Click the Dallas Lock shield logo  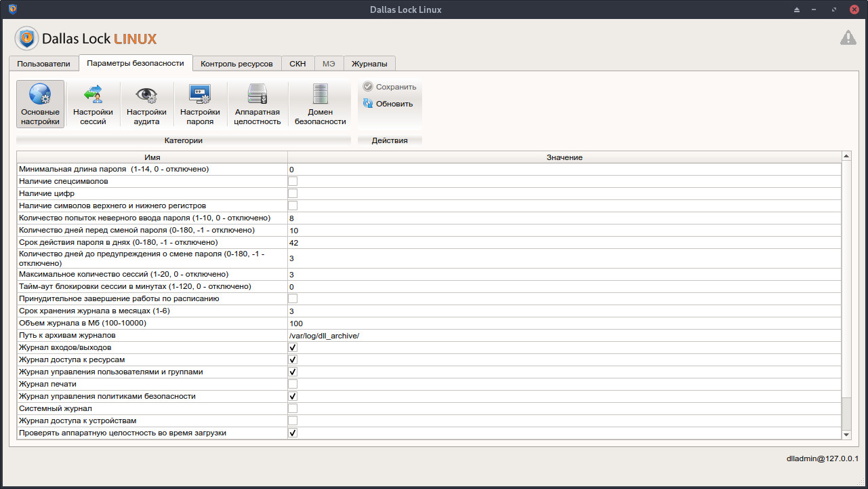(26, 38)
